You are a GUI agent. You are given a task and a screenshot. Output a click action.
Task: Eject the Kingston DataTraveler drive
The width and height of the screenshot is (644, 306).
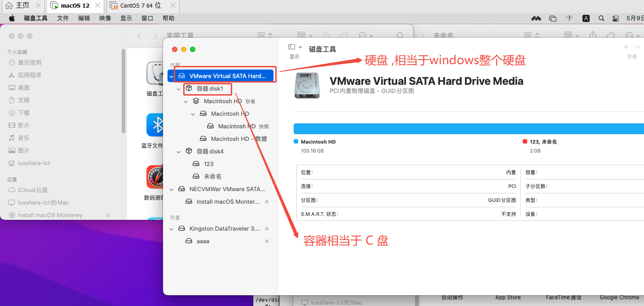point(267,228)
